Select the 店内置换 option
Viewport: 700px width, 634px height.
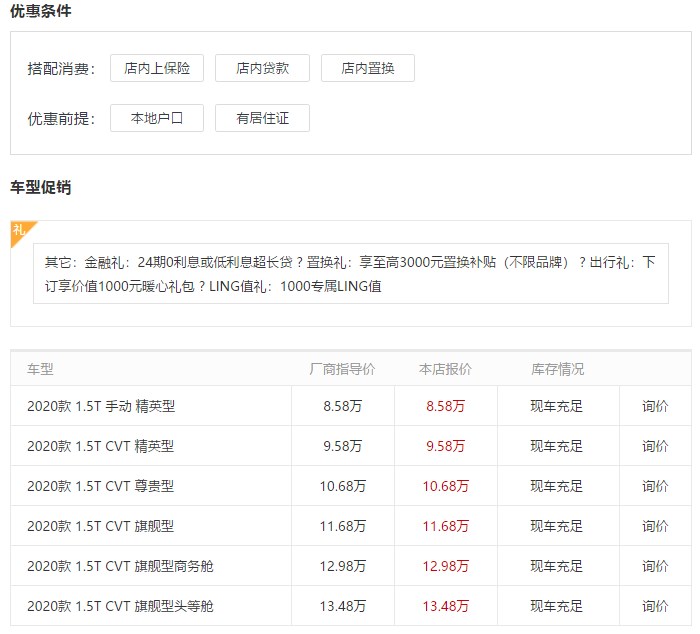coord(367,68)
